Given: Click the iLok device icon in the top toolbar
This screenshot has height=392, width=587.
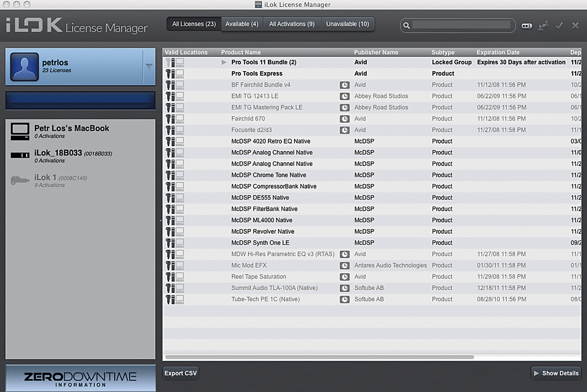Looking at the screenshot, I should pos(527,26).
